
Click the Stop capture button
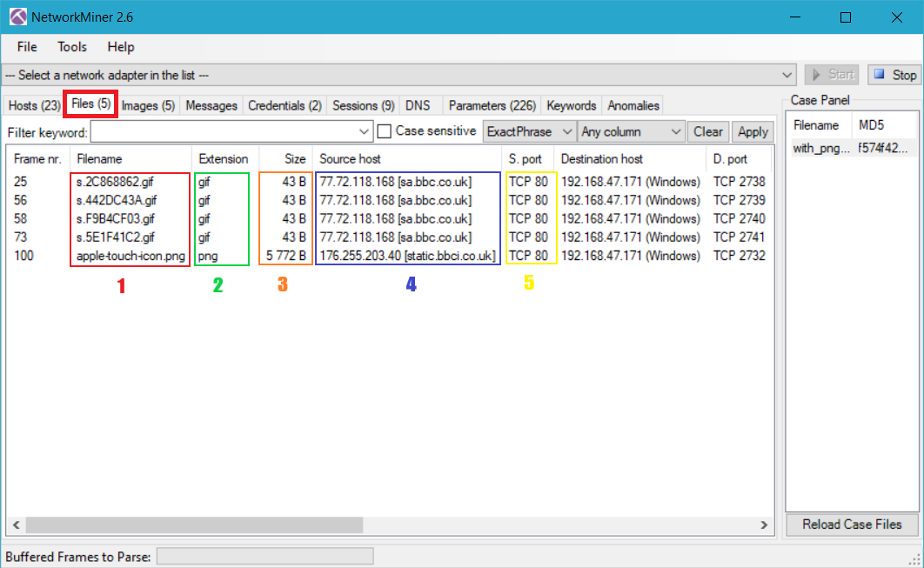pyautogui.click(x=894, y=75)
